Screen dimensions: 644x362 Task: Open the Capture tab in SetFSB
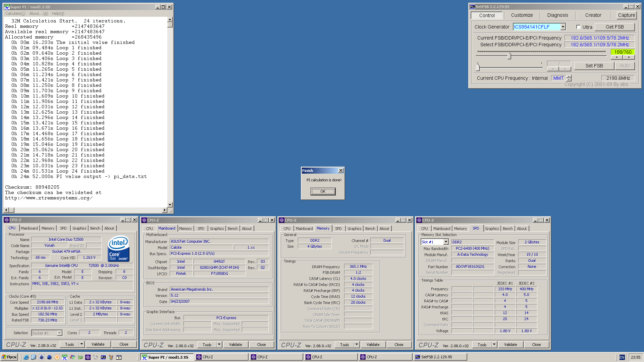click(626, 15)
